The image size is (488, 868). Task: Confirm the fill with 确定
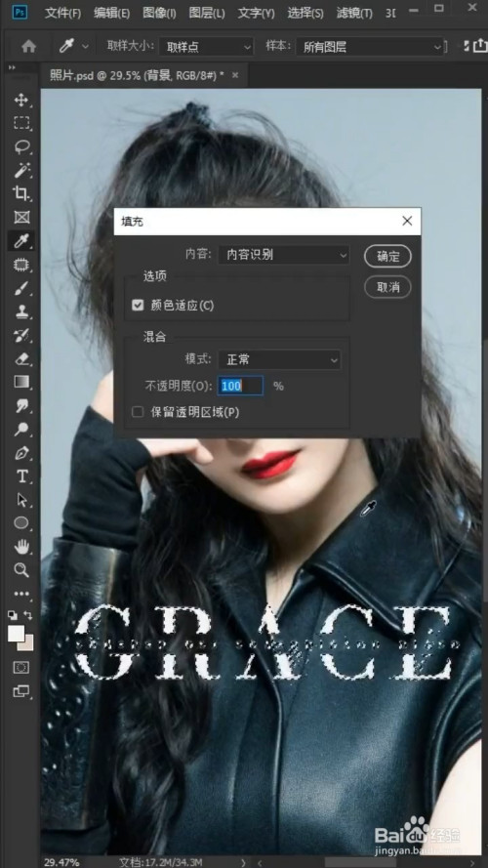click(x=387, y=257)
